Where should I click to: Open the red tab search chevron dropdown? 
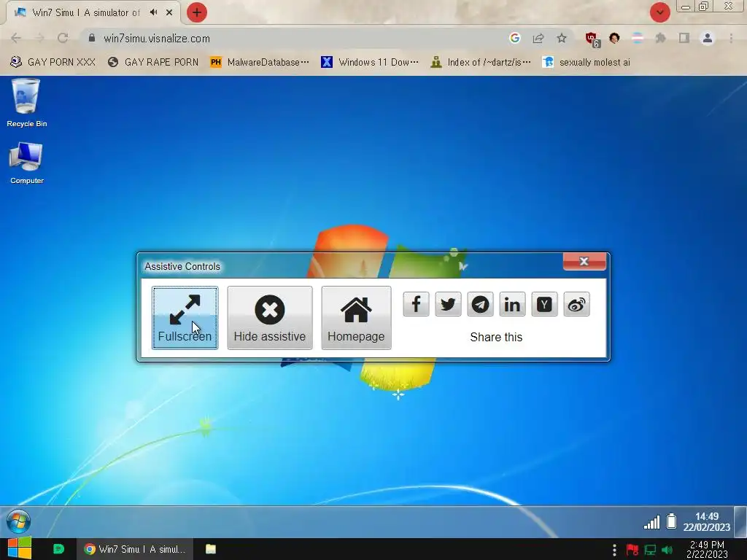tap(659, 12)
